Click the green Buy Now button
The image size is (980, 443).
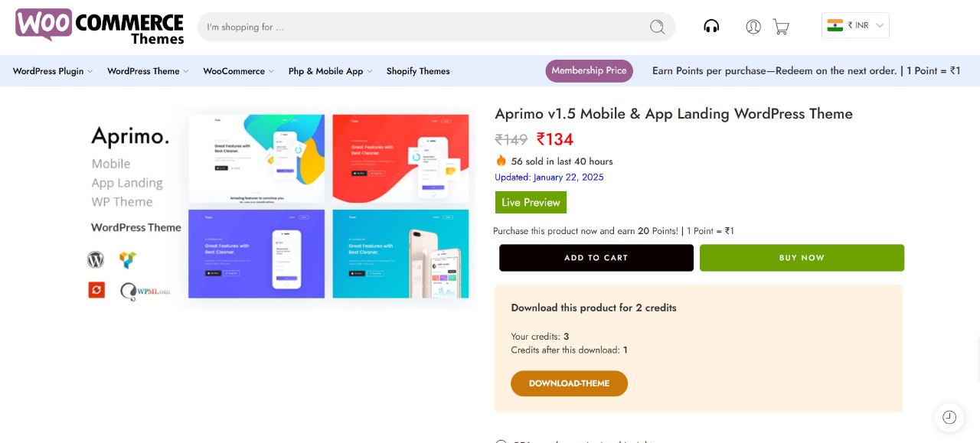coord(802,258)
